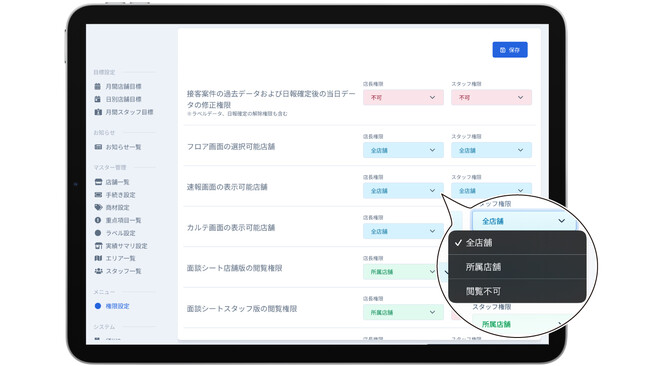Click the 接客案件の過去データ permission row label
The image size is (650, 366).
coord(271,99)
